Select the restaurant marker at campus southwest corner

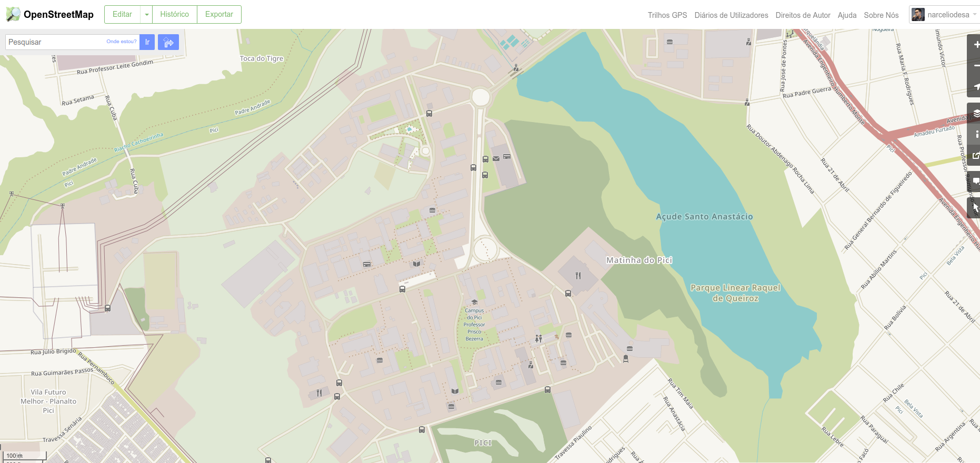319,393
